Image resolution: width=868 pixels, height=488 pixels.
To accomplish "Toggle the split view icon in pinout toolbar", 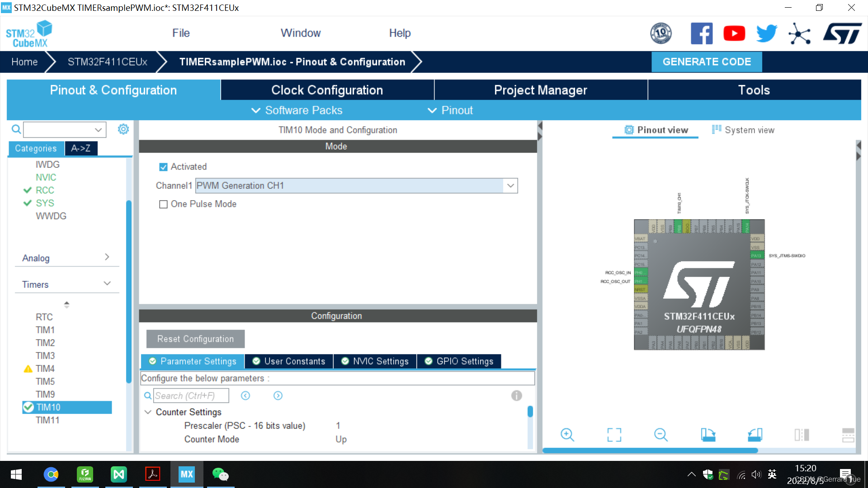I will (x=802, y=435).
